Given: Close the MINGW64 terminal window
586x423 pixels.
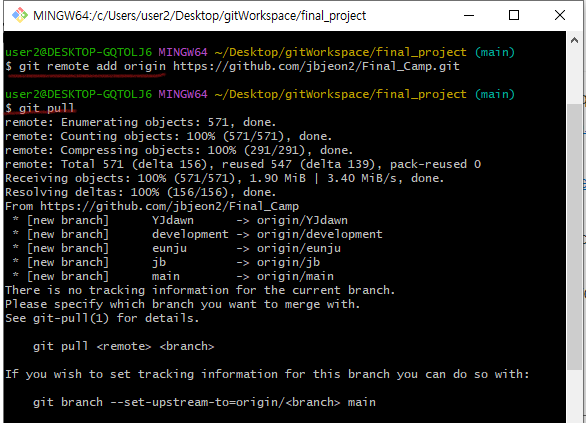Looking at the screenshot, I should tap(559, 15).
